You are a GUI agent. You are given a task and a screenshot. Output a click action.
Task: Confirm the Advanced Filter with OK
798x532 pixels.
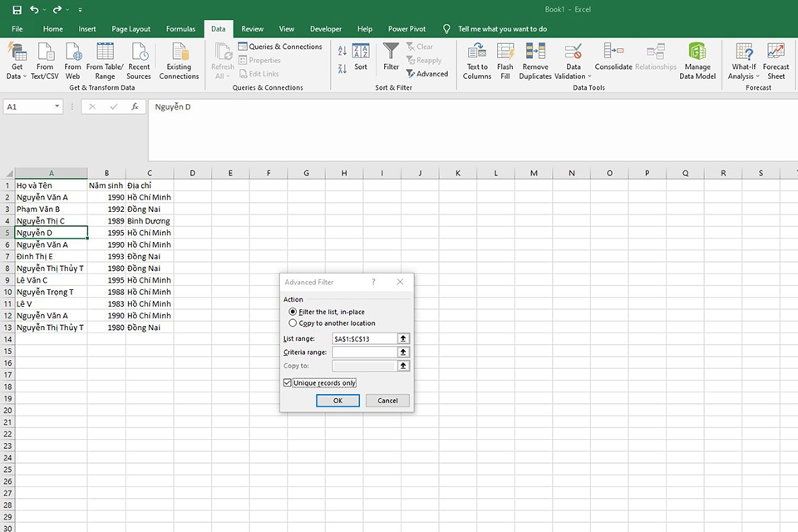pos(338,401)
